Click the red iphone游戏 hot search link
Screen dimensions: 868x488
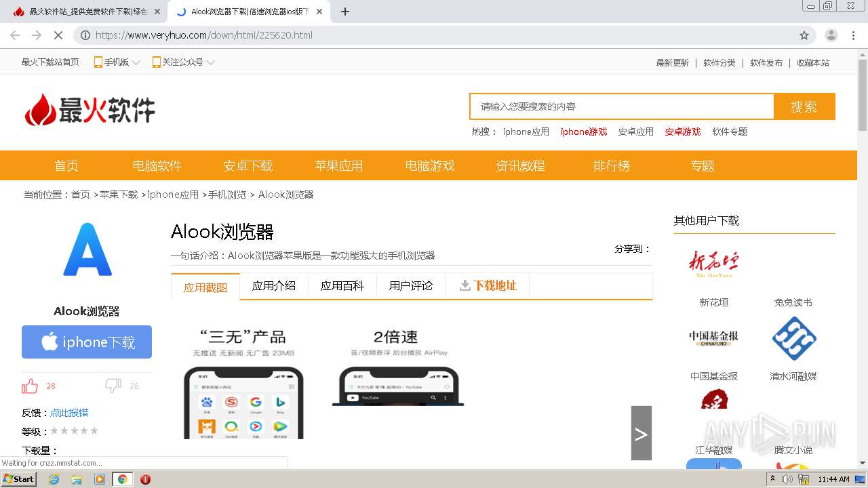click(x=584, y=131)
